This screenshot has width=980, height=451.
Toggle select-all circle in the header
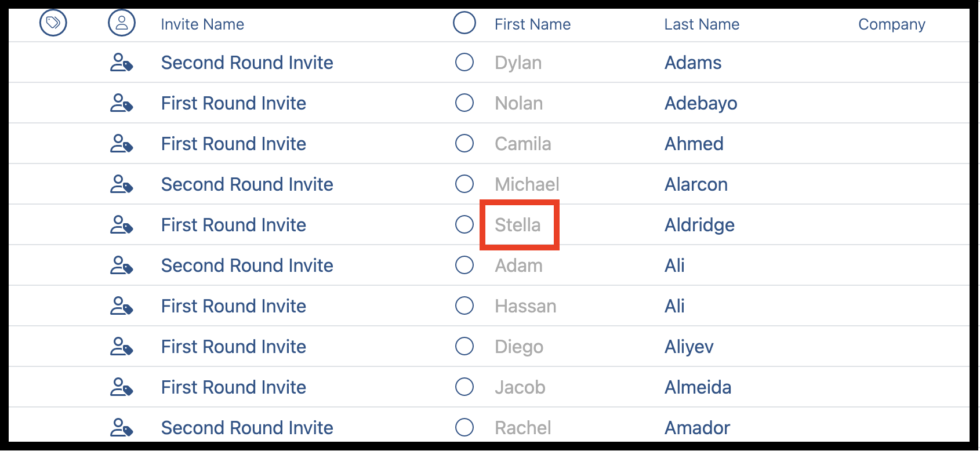464,23
